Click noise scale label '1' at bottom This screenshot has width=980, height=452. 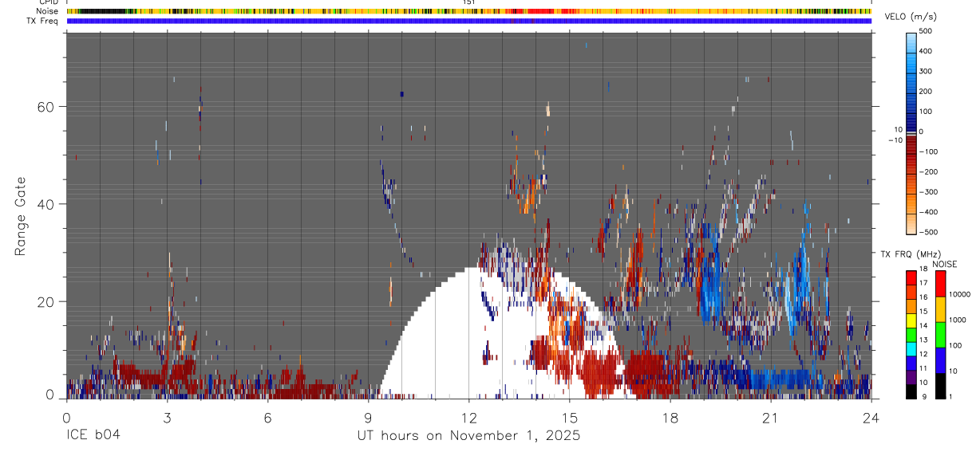pyautogui.click(x=951, y=396)
